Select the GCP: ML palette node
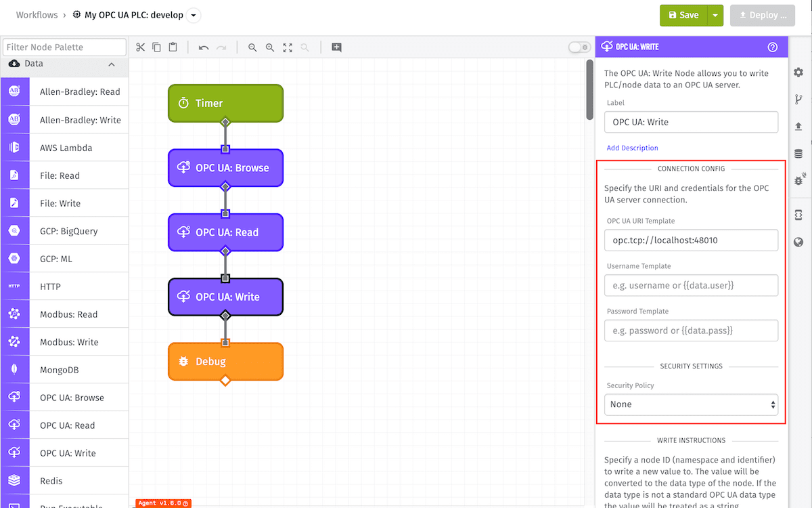The height and width of the screenshot is (508, 812). click(x=64, y=259)
